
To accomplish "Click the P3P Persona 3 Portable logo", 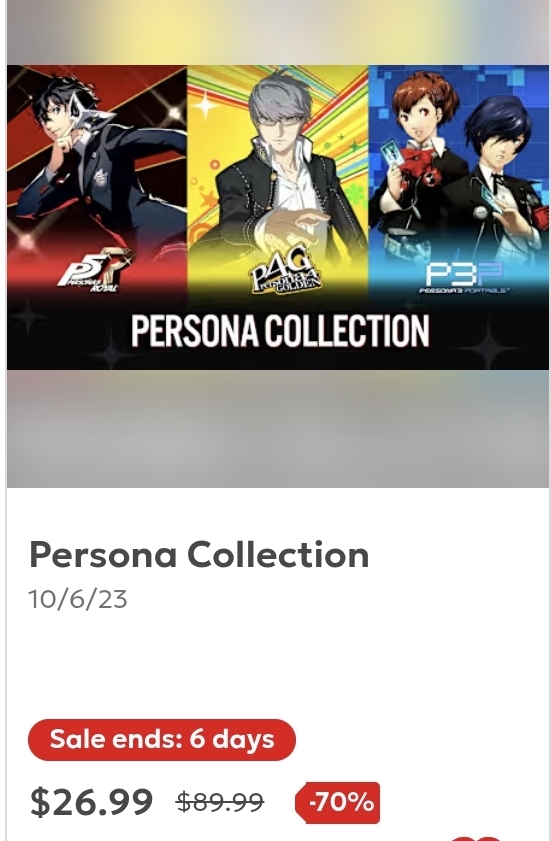I will click(x=464, y=277).
